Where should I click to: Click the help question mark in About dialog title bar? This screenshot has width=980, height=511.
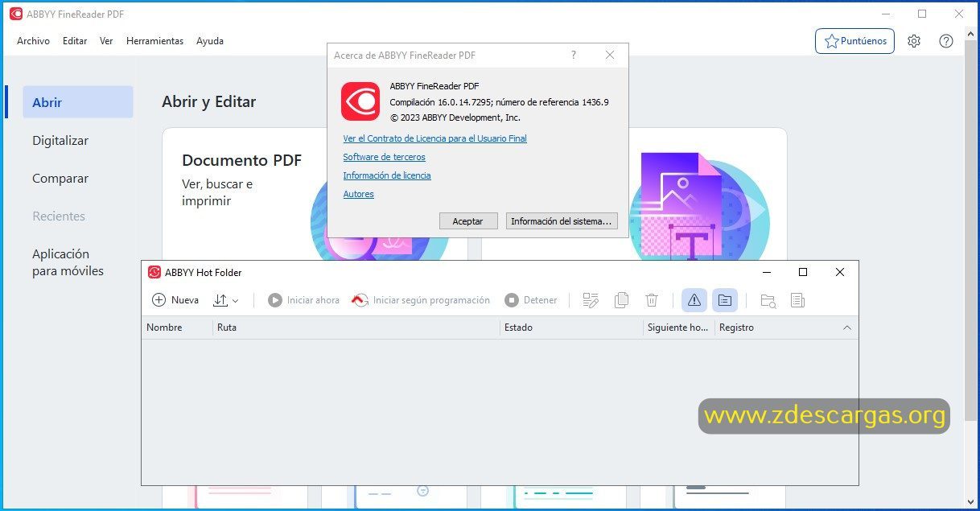pyautogui.click(x=574, y=55)
